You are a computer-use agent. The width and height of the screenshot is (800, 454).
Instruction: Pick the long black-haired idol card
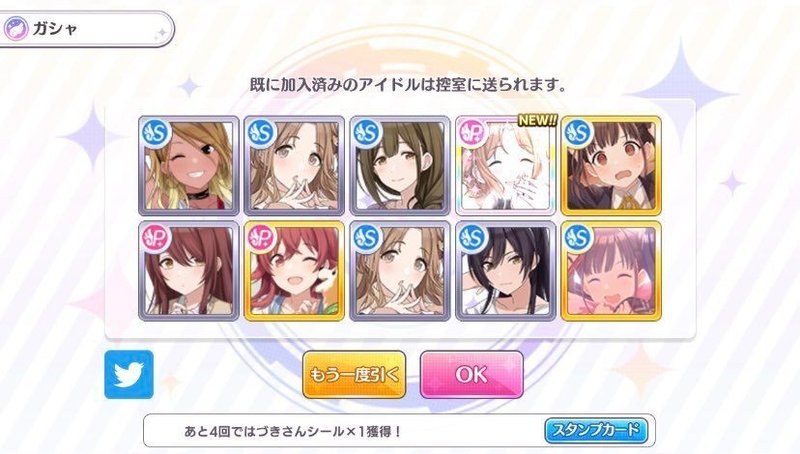(x=506, y=271)
